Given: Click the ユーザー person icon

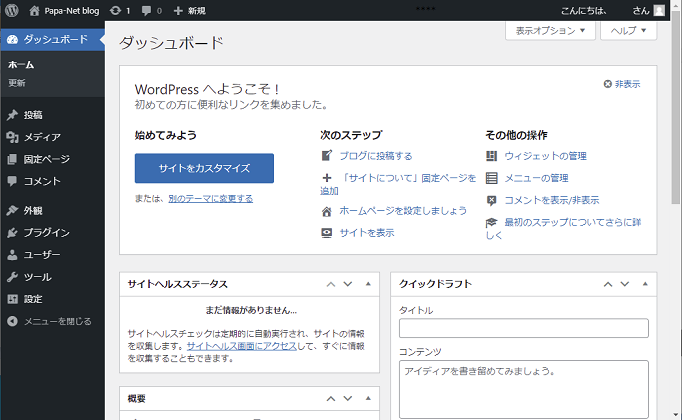Looking at the screenshot, I should 12,255.
